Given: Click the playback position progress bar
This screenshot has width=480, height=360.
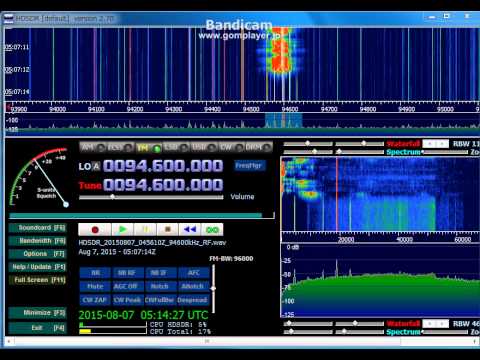Looking at the screenshot, I should 142,216.
